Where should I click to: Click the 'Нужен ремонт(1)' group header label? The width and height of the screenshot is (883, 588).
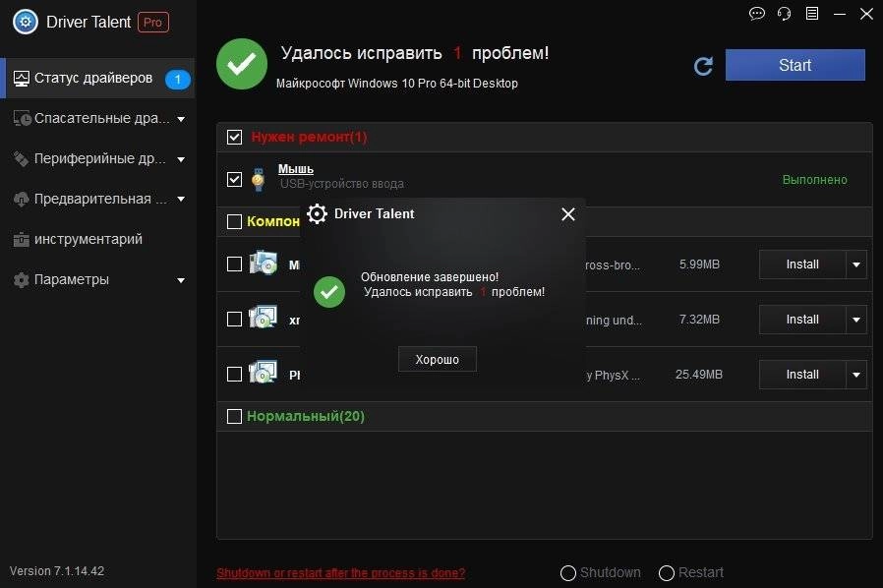click(x=309, y=137)
